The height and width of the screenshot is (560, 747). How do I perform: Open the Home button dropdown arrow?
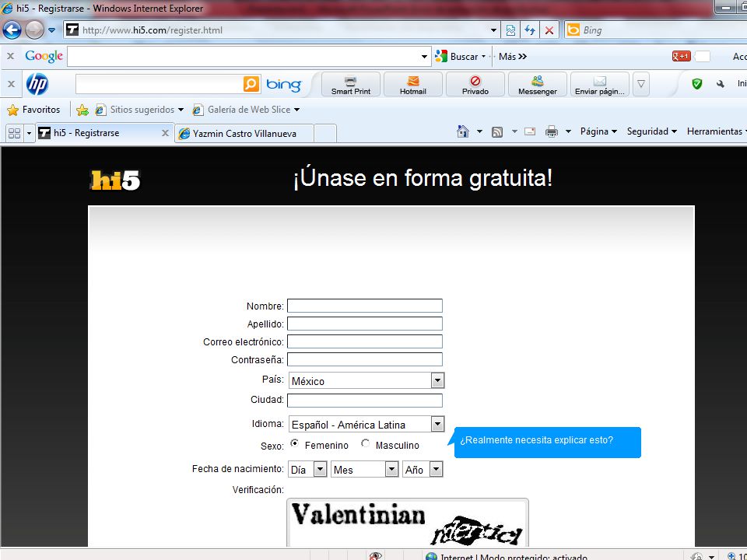(x=480, y=131)
